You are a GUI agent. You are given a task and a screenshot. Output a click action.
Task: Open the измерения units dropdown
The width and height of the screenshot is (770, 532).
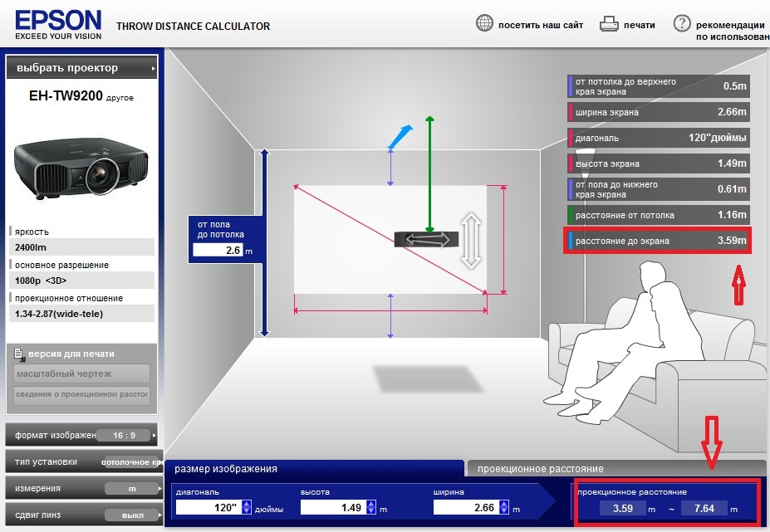click(x=84, y=488)
